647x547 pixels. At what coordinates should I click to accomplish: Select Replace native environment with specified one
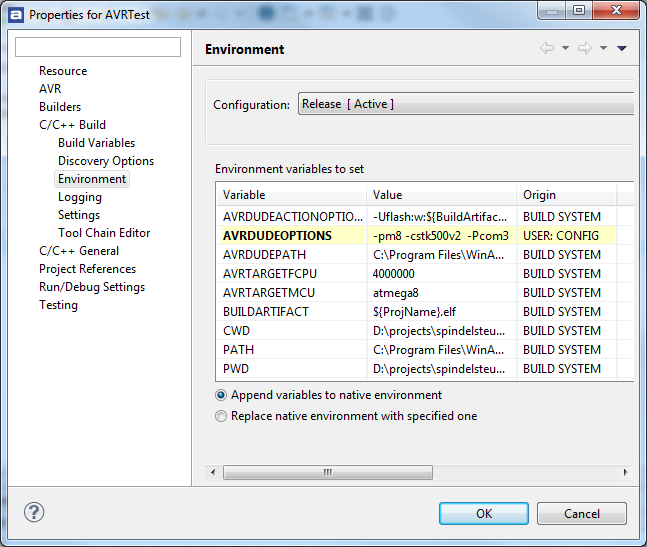[x=221, y=416]
